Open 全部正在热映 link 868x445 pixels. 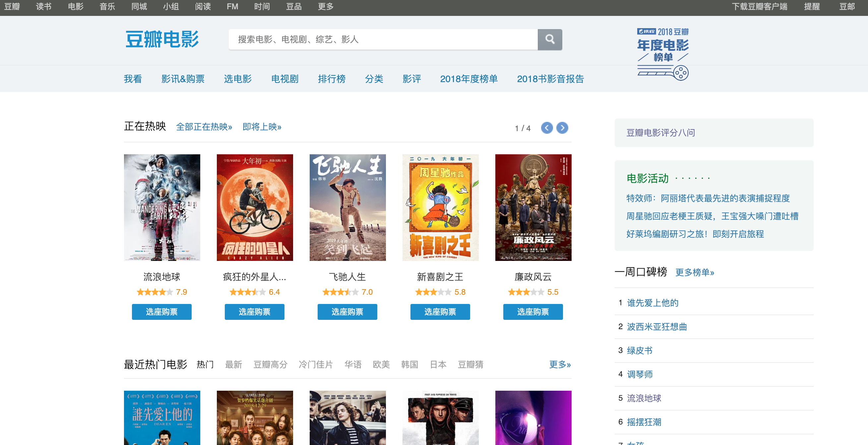[x=204, y=127]
